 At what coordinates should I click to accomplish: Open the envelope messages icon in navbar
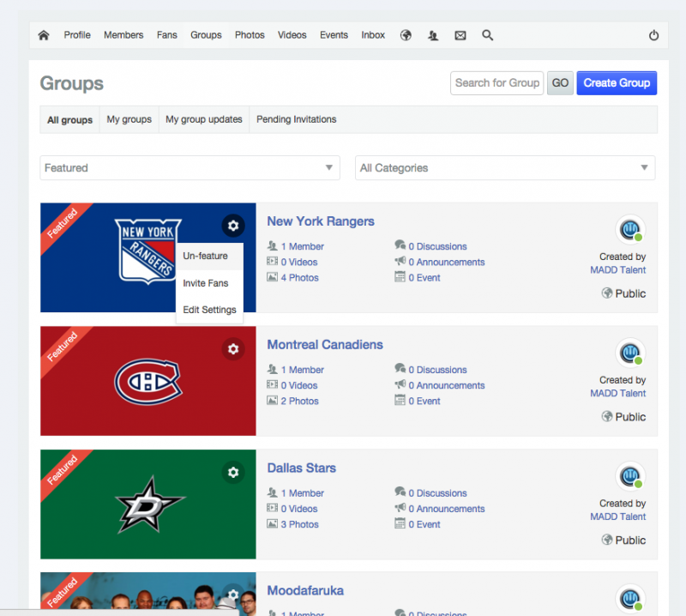pyautogui.click(x=460, y=35)
